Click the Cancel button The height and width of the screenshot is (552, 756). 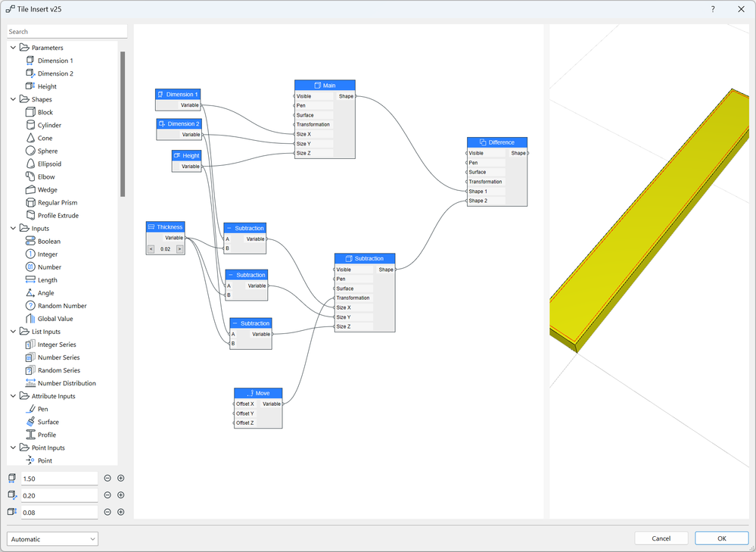coord(661,538)
